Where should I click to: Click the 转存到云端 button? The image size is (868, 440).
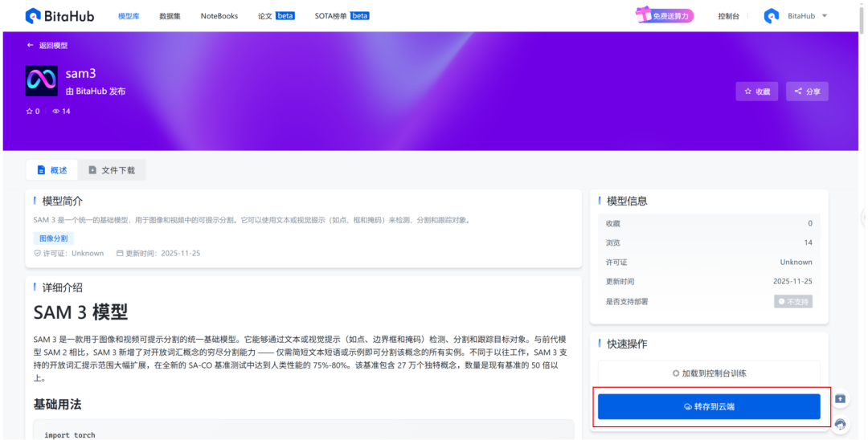(x=709, y=406)
